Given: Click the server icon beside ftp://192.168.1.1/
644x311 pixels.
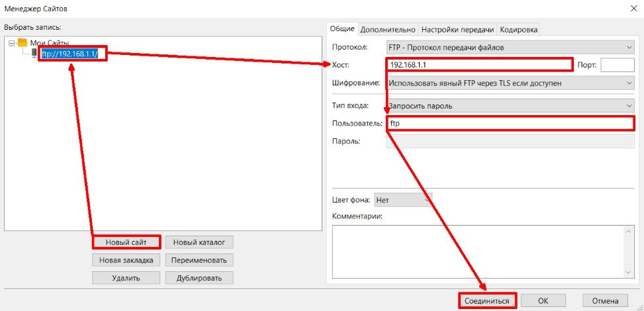Looking at the screenshot, I should point(34,53).
